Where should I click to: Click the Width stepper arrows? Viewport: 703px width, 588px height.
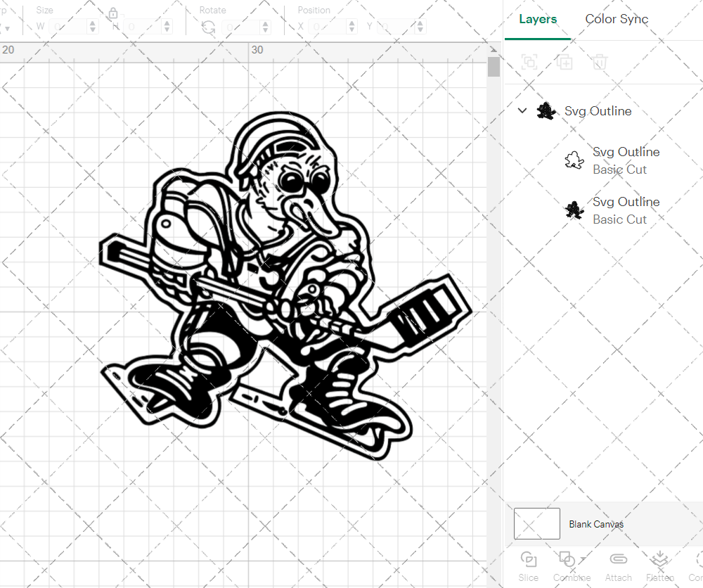tap(92, 27)
